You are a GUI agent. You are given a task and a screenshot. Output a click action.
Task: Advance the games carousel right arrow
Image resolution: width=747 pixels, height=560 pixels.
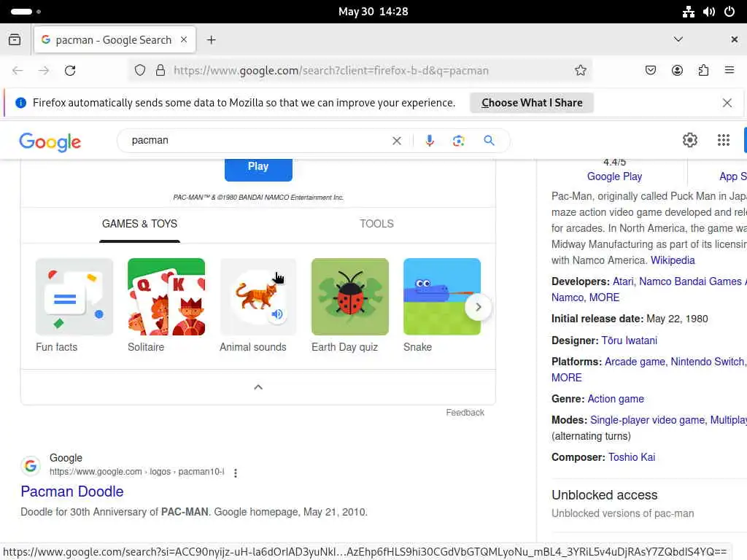coord(479,307)
